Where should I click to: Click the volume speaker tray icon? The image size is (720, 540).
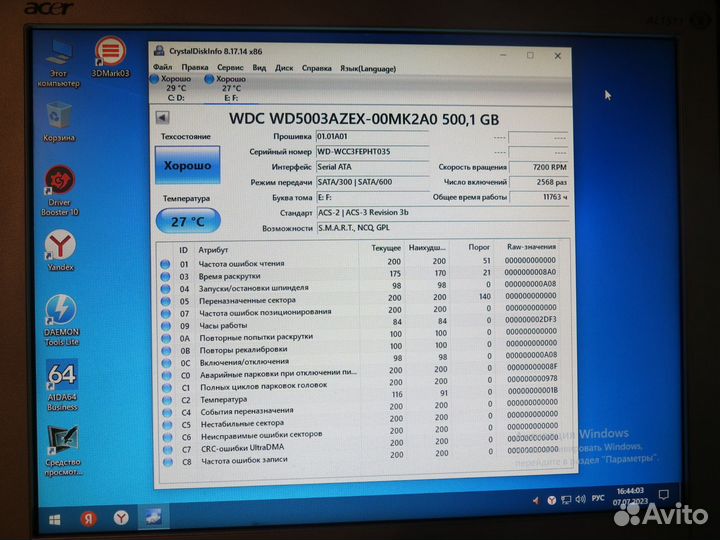click(580, 499)
